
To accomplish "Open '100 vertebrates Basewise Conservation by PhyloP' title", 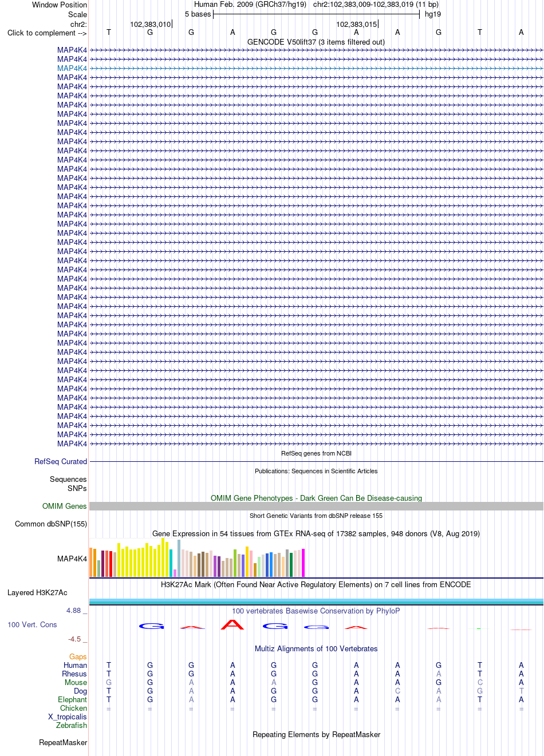I will click(316, 611).
